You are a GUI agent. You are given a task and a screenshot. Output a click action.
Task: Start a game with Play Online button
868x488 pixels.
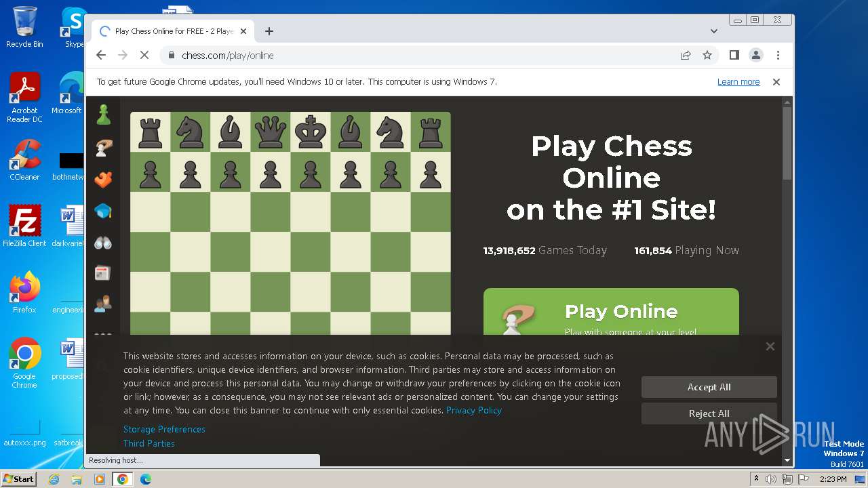tap(611, 312)
